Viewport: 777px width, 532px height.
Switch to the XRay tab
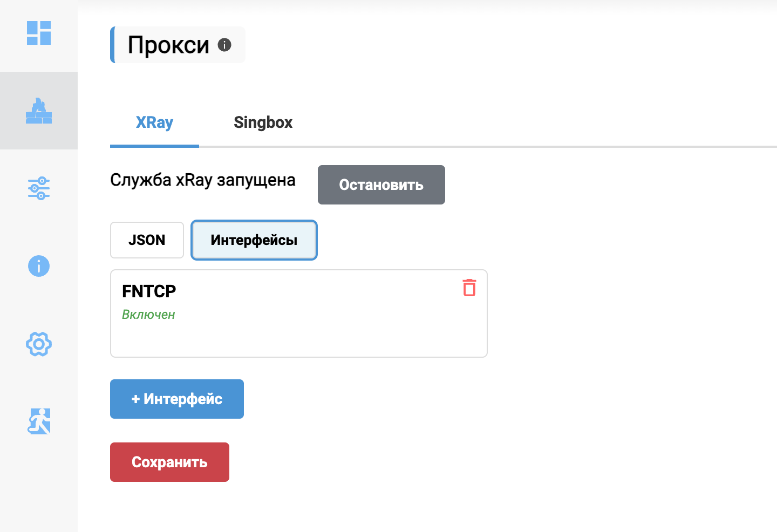(154, 122)
